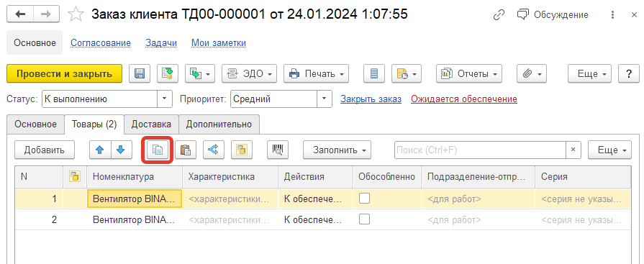The image size is (644, 264).
Task: Switch to the Доставка tab
Action: point(151,124)
